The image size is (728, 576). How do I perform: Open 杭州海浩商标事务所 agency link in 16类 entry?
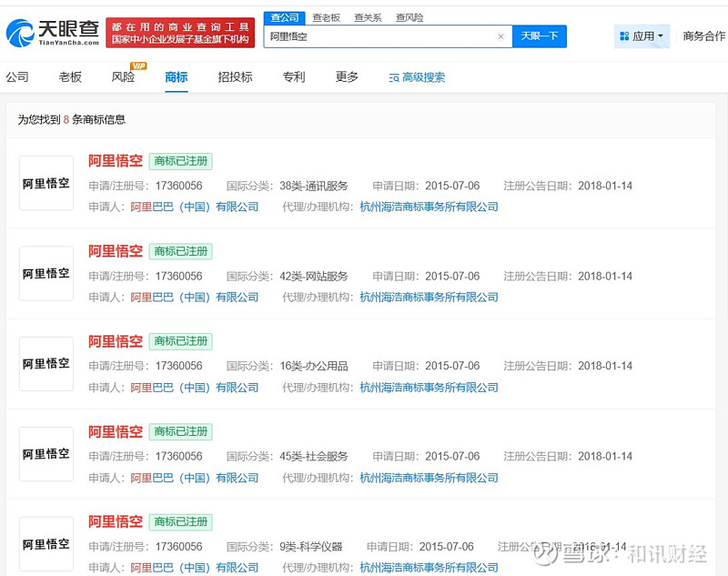point(429,388)
